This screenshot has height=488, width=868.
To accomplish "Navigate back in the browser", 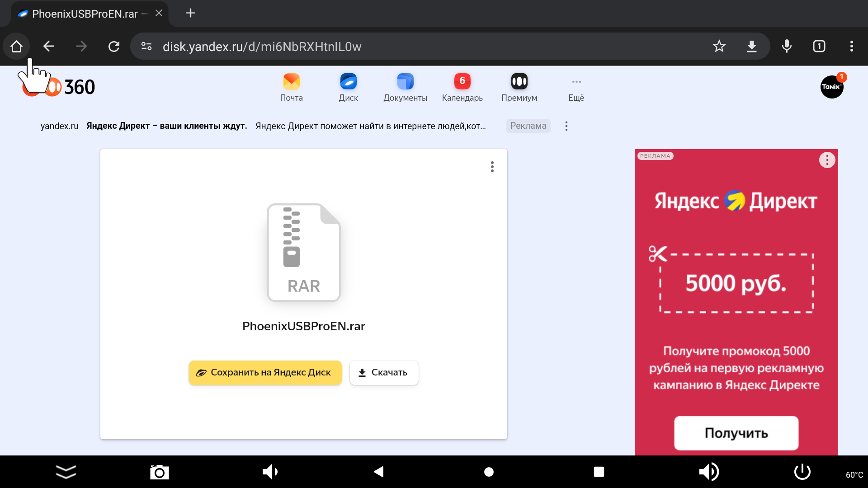I will point(49,46).
